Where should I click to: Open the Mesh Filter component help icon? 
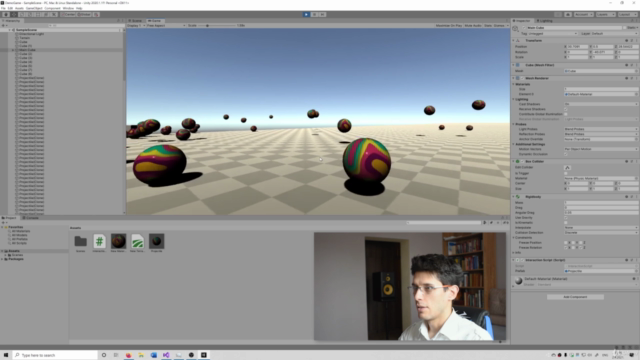click(x=627, y=65)
